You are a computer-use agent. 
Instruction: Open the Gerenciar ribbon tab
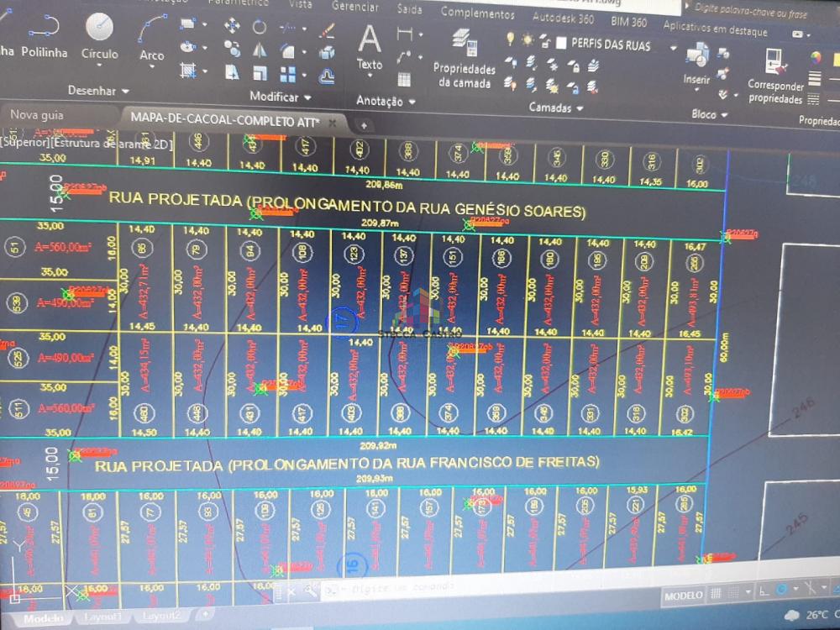click(354, 7)
